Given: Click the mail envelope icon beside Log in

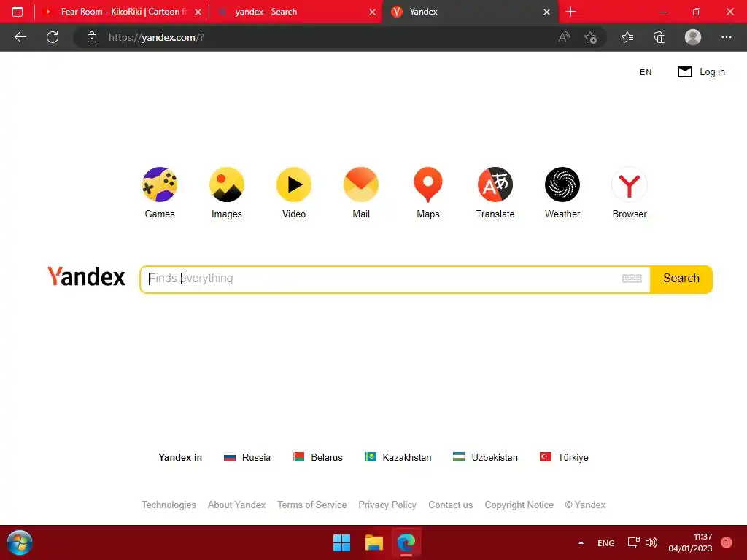Looking at the screenshot, I should tap(684, 72).
